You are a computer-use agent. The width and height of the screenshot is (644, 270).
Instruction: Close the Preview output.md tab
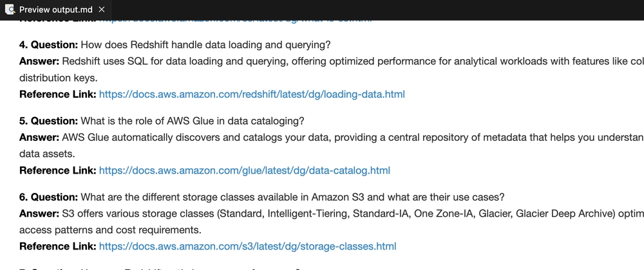[102, 10]
